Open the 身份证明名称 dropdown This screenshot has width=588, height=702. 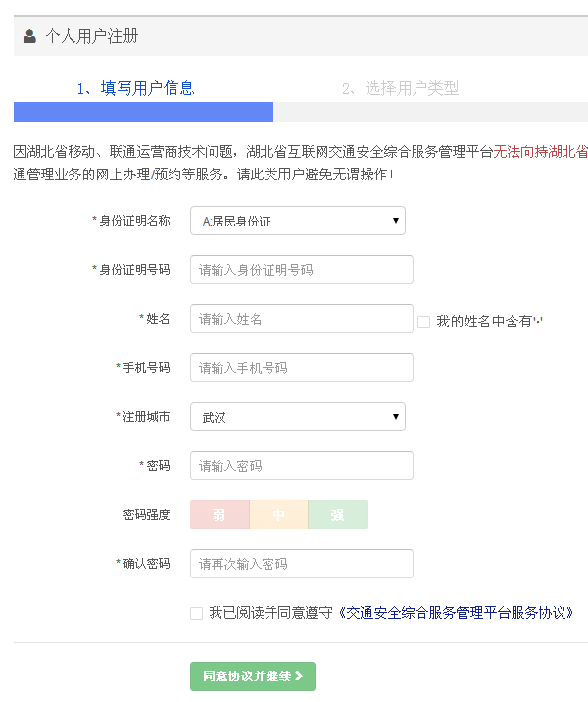click(297, 221)
